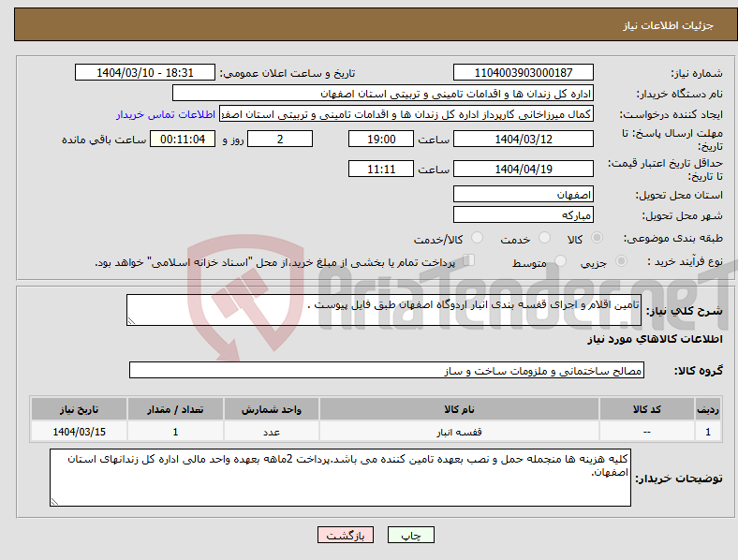Click the delivery province field اصفهان
738x560 pixels.
tap(523, 194)
